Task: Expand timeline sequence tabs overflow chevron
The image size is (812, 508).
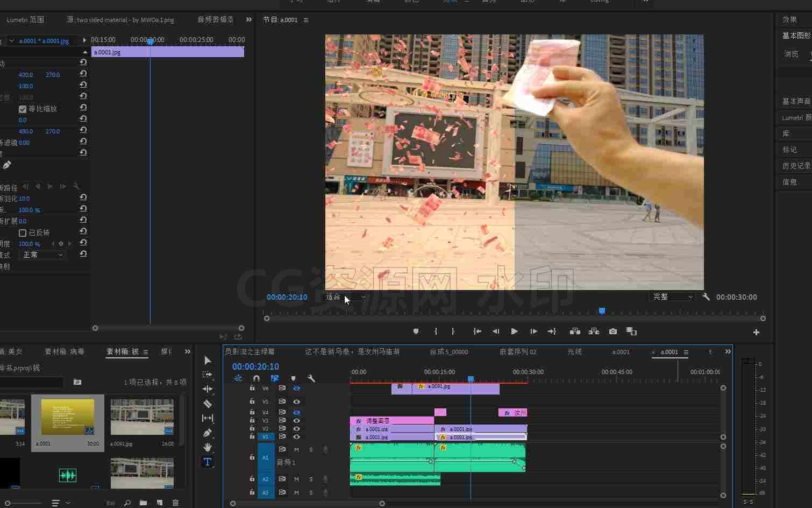Action: 728,352
